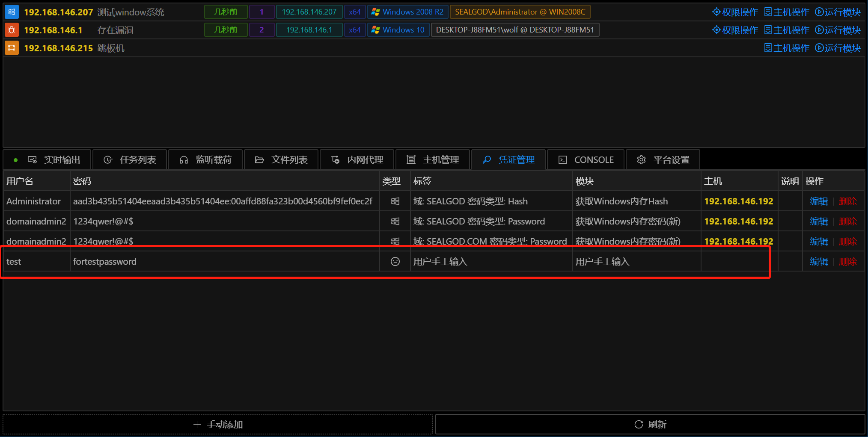The width and height of the screenshot is (868, 437).
Task: Edit the domainadmin2 SEALGOD password credential
Action: tap(819, 221)
